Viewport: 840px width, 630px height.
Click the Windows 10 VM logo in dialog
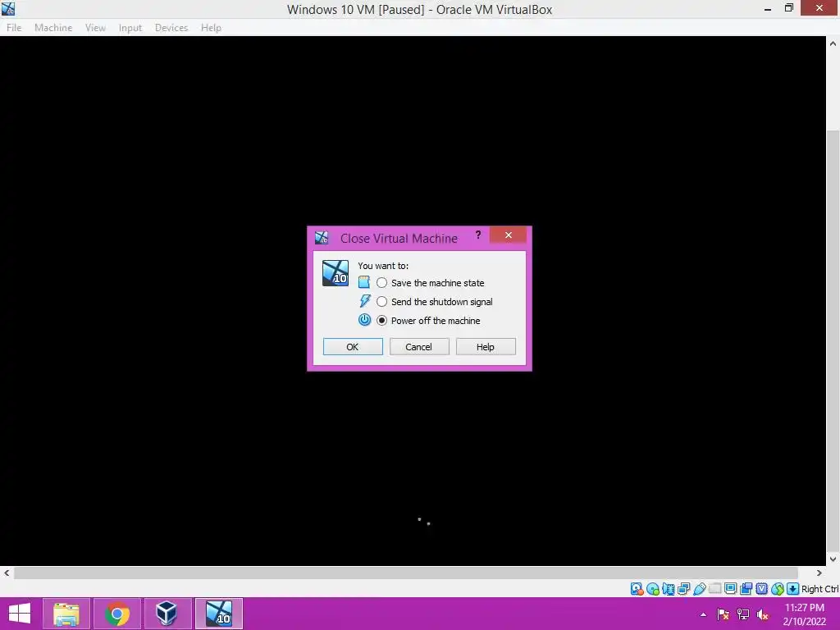(x=336, y=273)
